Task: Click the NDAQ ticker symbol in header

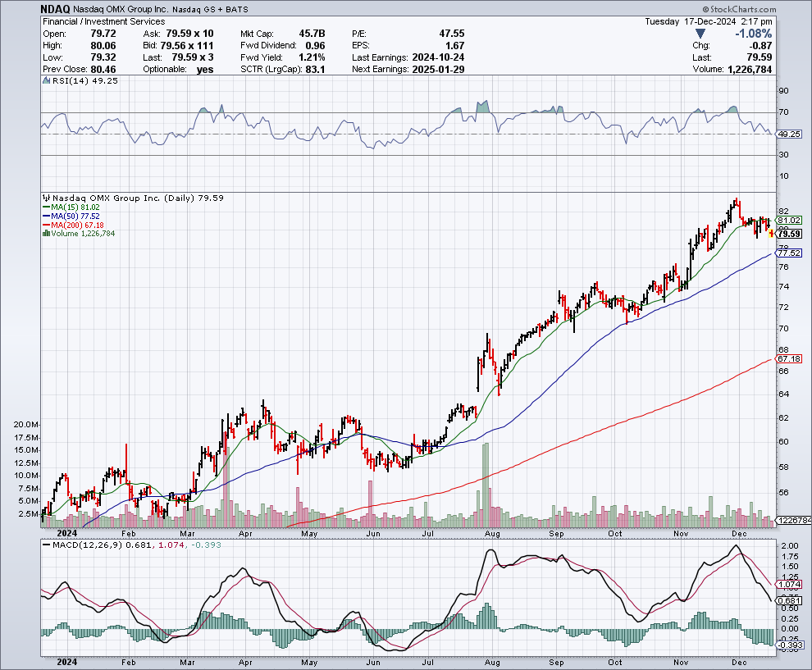Action: coord(56,9)
